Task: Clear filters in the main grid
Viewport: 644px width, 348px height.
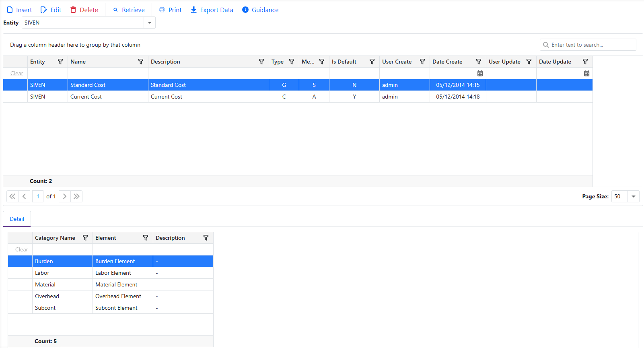Action: 17,73
